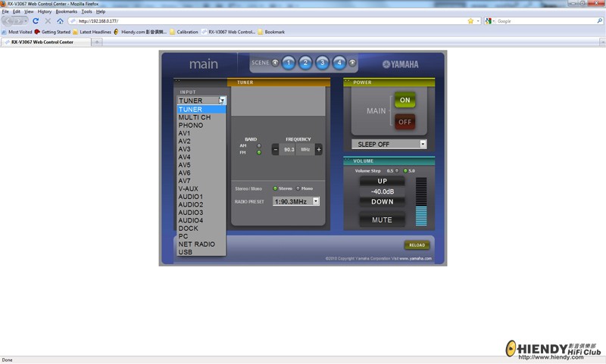Toggle the MUTE button

pos(383,219)
